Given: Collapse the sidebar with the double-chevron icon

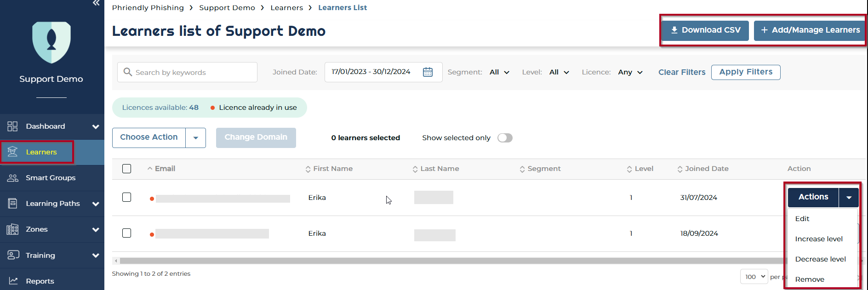Looking at the screenshot, I should 96,3.
